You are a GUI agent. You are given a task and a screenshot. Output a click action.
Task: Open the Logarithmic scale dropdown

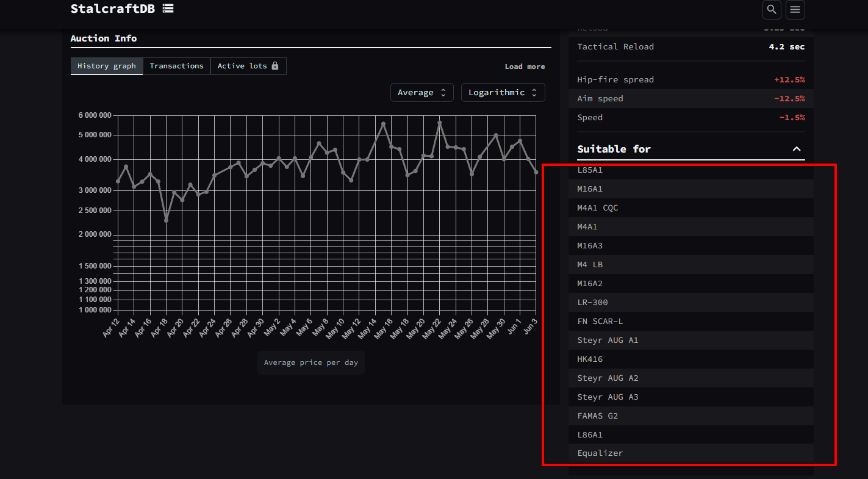503,93
